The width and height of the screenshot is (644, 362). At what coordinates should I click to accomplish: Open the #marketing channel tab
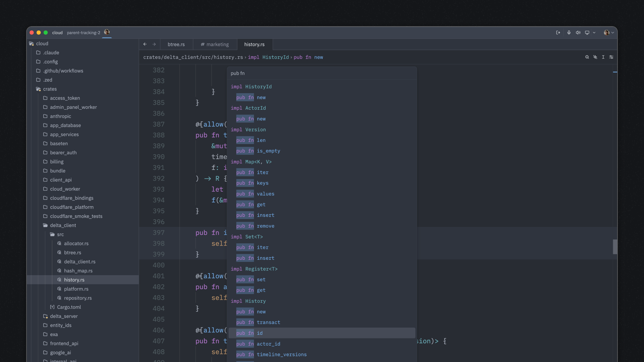pyautogui.click(x=215, y=44)
